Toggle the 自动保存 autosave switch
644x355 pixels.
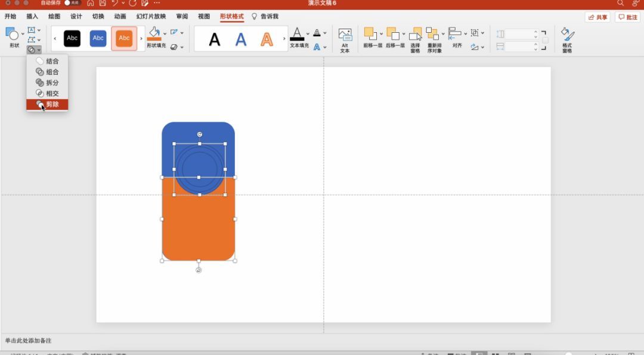click(72, 3)
